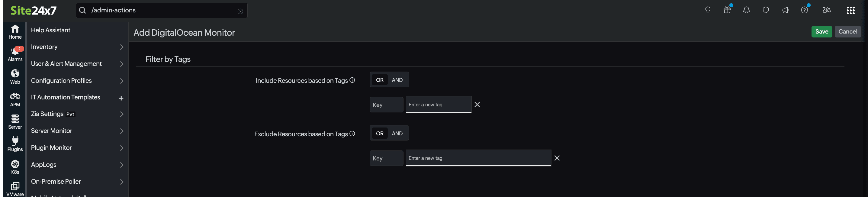The width and height of the screenshot is (868, 197).
Task: Select AND for Exclude Resources tags
Action: click(x=397, y=134)
